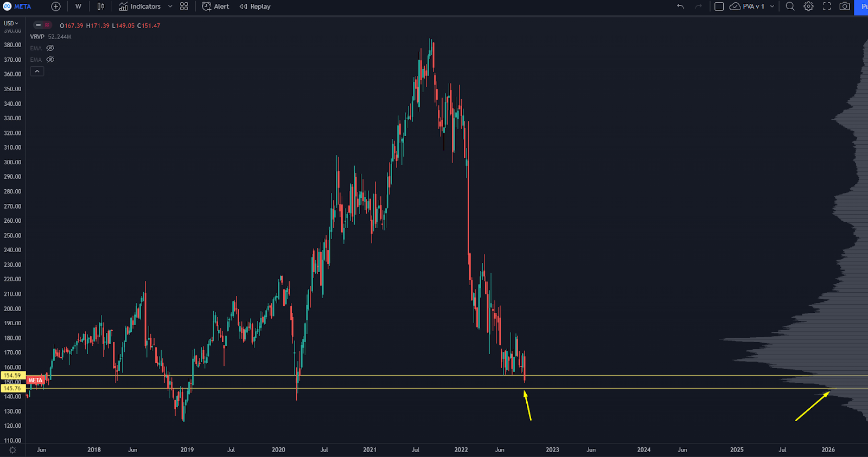Click the 154.59 price line label
Screen dimensions: 868x457
point(12,375)
